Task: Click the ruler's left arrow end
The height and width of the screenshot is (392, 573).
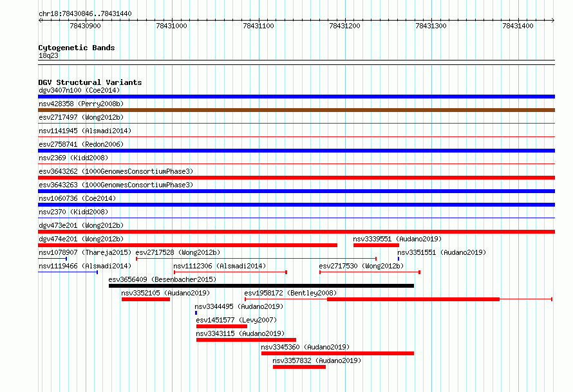Action: 40,20
